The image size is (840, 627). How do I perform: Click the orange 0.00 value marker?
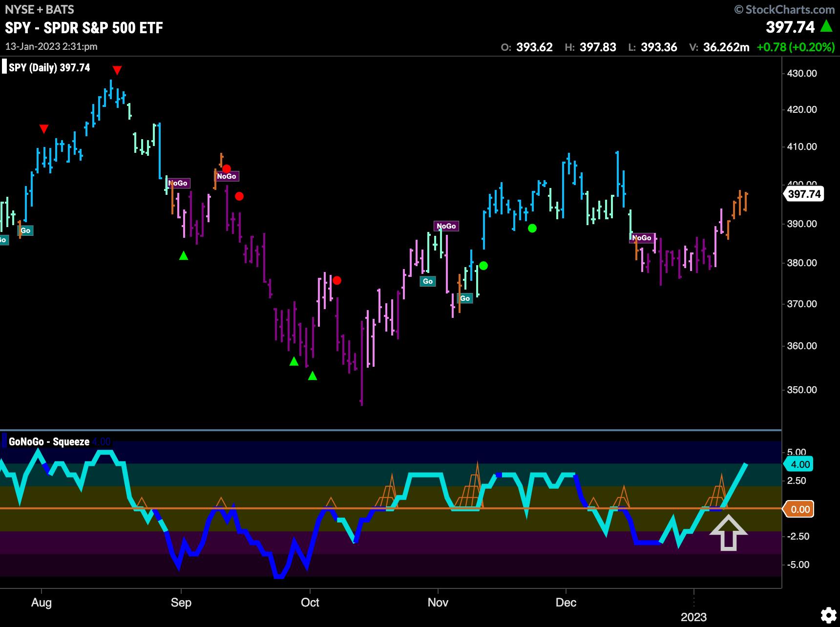[x=799, y=509]
